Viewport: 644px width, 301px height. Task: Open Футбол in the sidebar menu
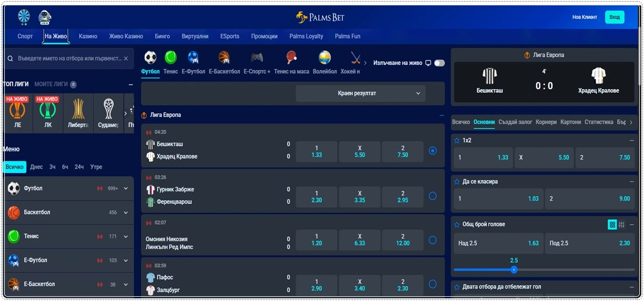pos(69,188)
